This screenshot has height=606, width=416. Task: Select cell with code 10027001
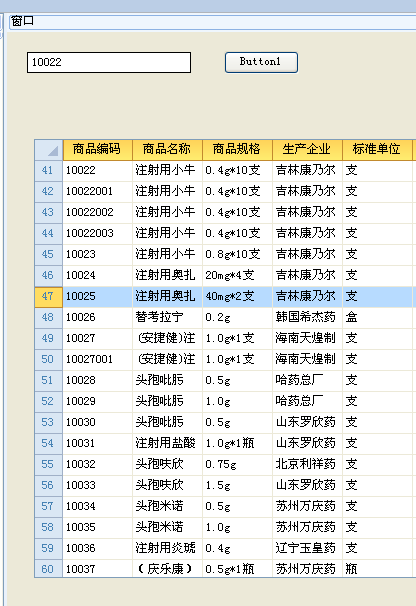pos(97,359)
